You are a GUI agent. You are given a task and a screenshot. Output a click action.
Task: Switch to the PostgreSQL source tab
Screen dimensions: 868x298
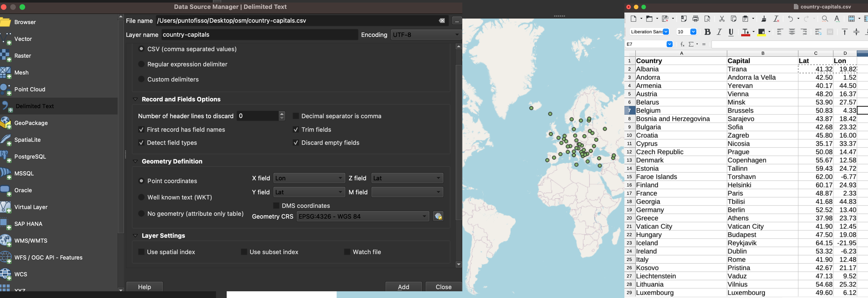30,157
